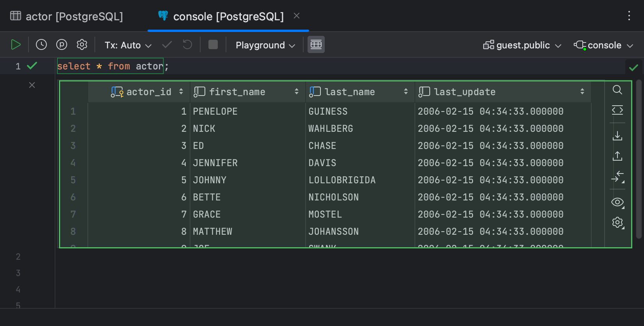
Task: Select the PENELOPE cell in first_name
Action: [x=215, y=112]
